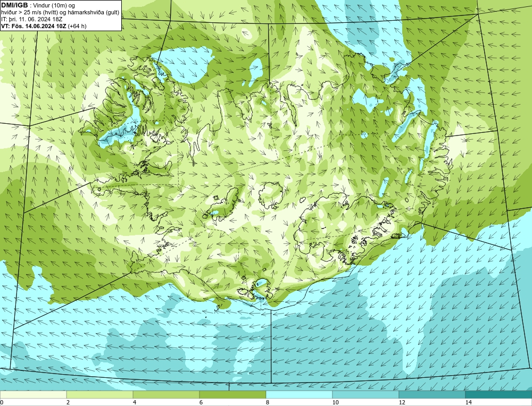The image size is (532, 406).
Task: Click the 'DMI/IGB' title text
Action: point(14,5)
